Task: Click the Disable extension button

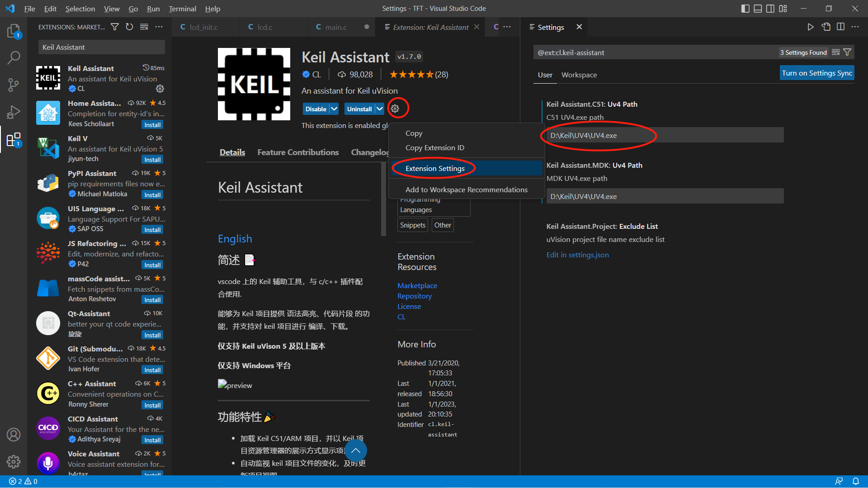Action: pyautogui.click(x=316, y=109)
